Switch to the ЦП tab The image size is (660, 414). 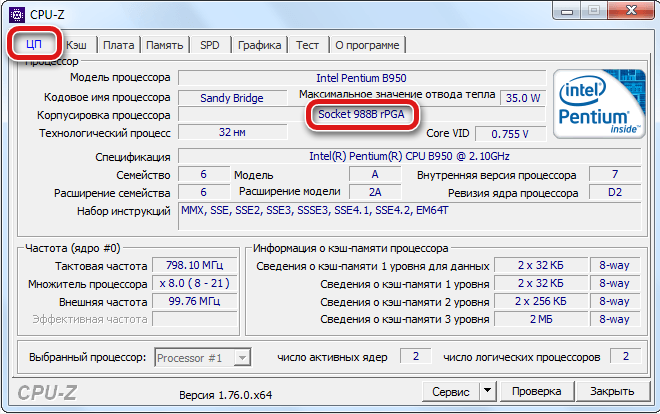34,44
